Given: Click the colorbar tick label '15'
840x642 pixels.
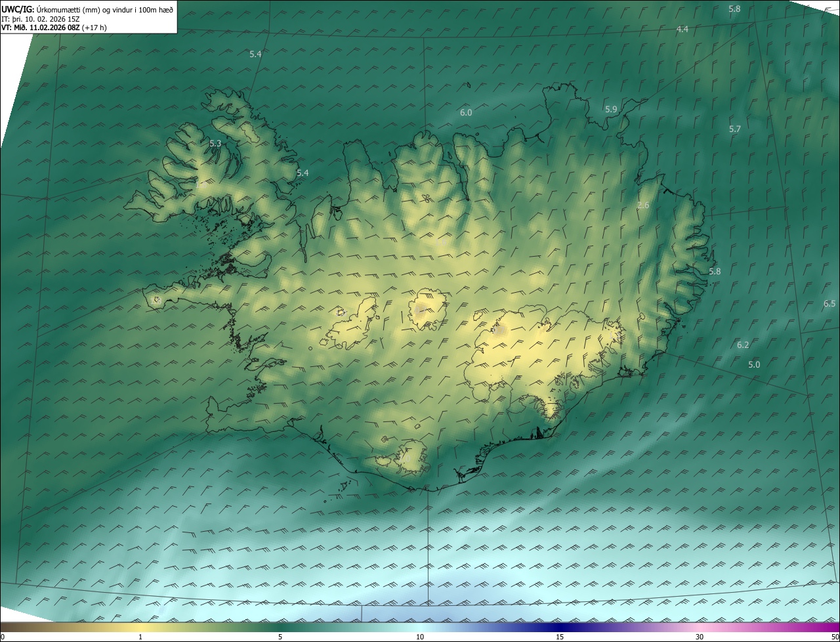Looking at the screenshot, I should pyautogui.click(x=560, y=637).
